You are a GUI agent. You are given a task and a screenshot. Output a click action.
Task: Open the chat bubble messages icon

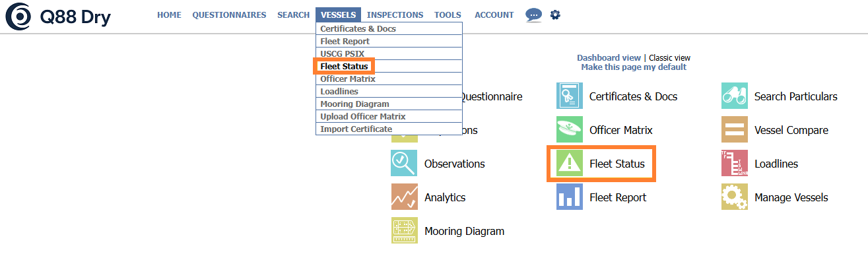[x=533, y=15]
